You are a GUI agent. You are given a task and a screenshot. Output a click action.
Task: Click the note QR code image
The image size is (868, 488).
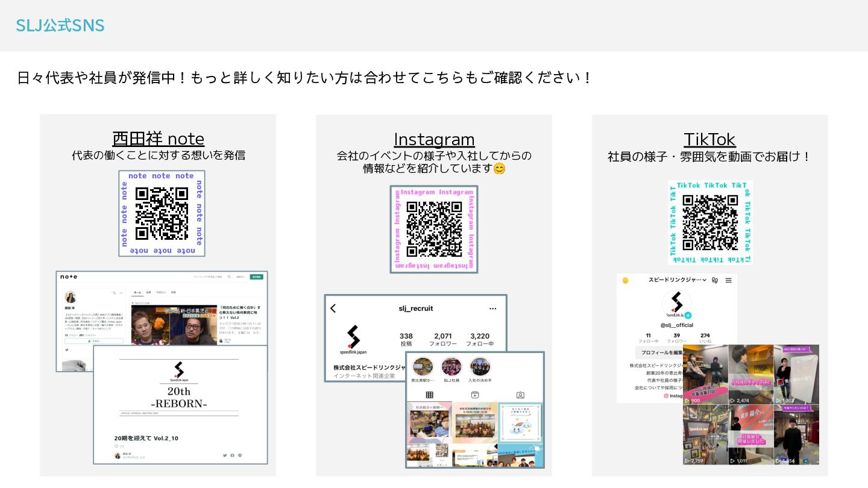[162, 213]
